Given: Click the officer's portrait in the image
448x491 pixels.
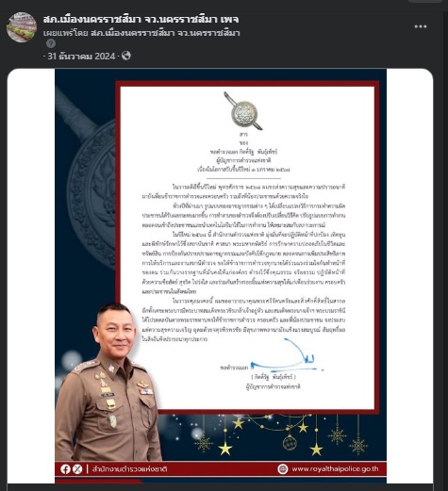Looking at the screenshot, I should 109,382.
